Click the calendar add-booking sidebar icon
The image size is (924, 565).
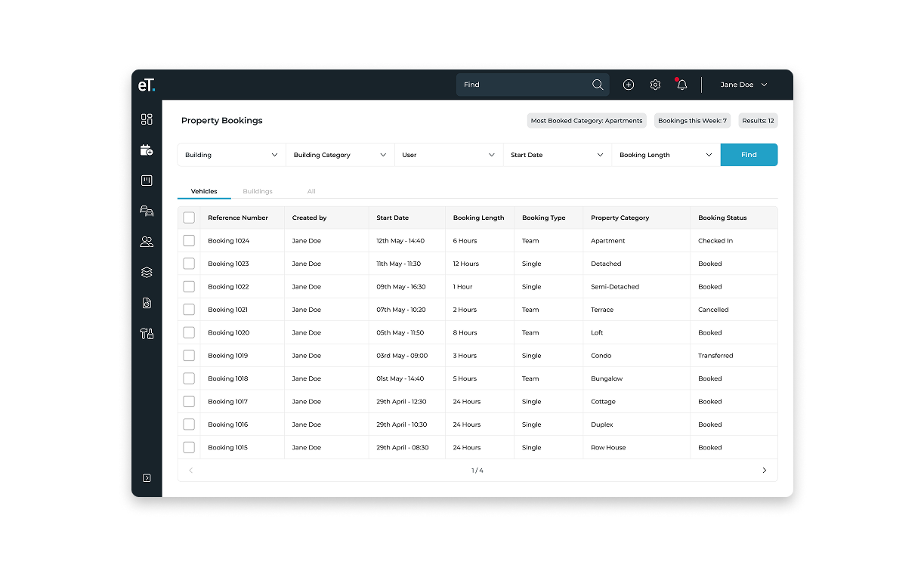[147, 150]
